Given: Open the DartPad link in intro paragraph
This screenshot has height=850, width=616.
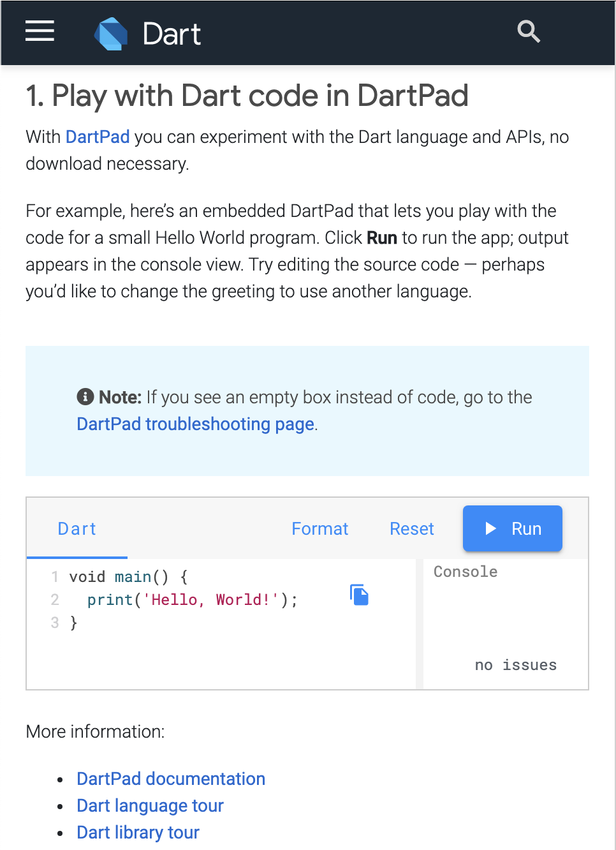Looking at the screenshot, I should point(98,137).
